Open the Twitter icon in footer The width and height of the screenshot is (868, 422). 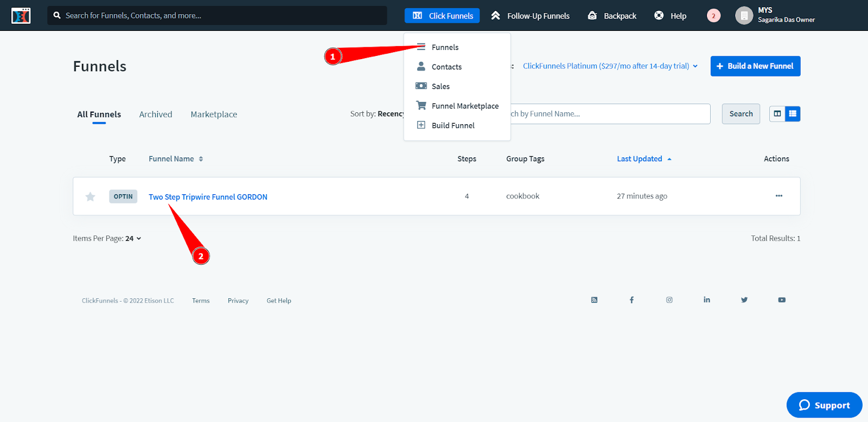[x=744, y=300]
